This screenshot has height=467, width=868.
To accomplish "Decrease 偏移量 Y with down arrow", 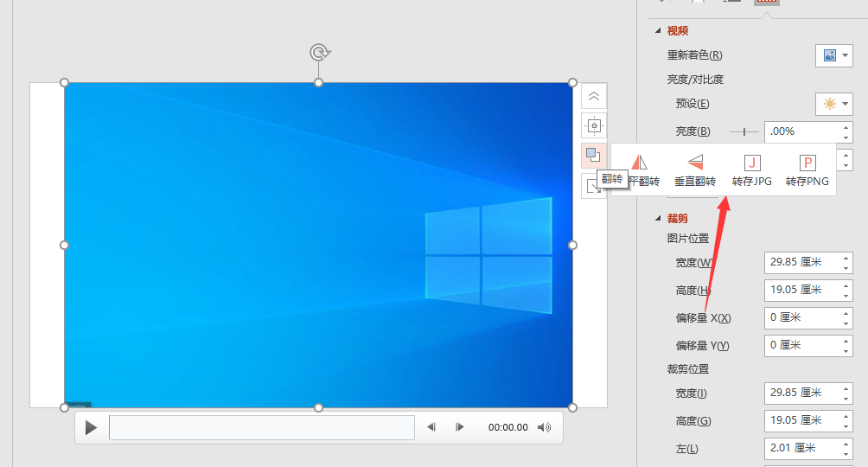I will 846,351.
